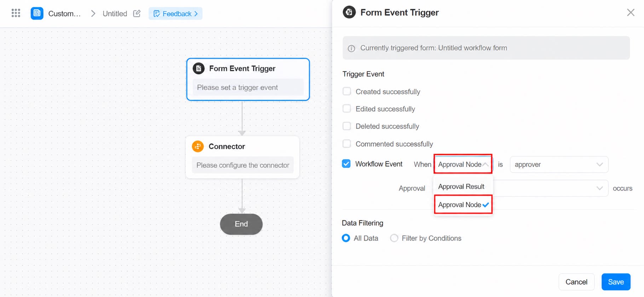
Task: Open the approver dropdown
Action: click(x=559, y=164)
